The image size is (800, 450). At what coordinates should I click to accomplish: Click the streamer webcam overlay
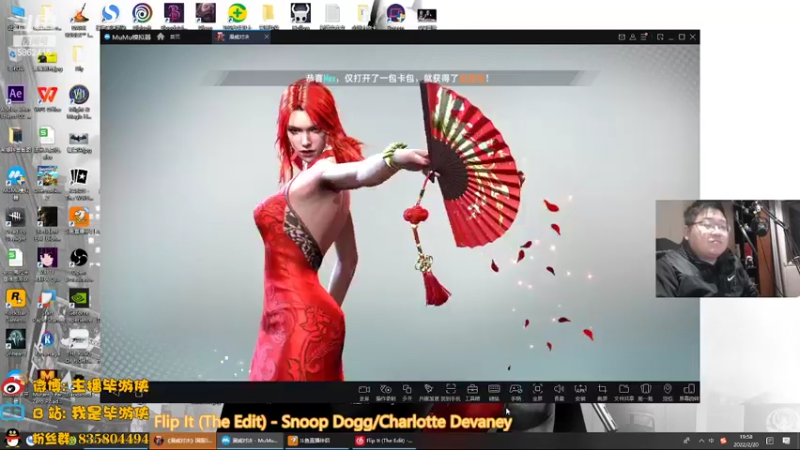[728, 248]
